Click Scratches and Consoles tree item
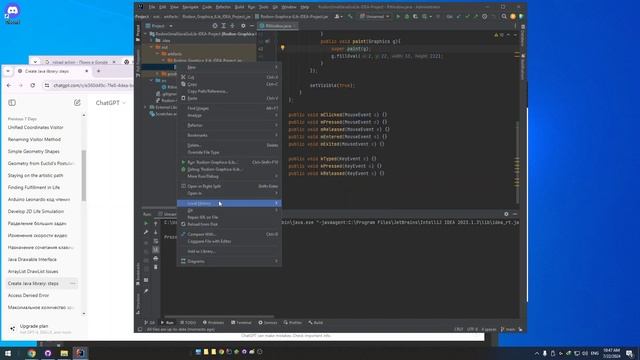The height and width of the screenshot is (360, 640). click(x=164, y=114)
